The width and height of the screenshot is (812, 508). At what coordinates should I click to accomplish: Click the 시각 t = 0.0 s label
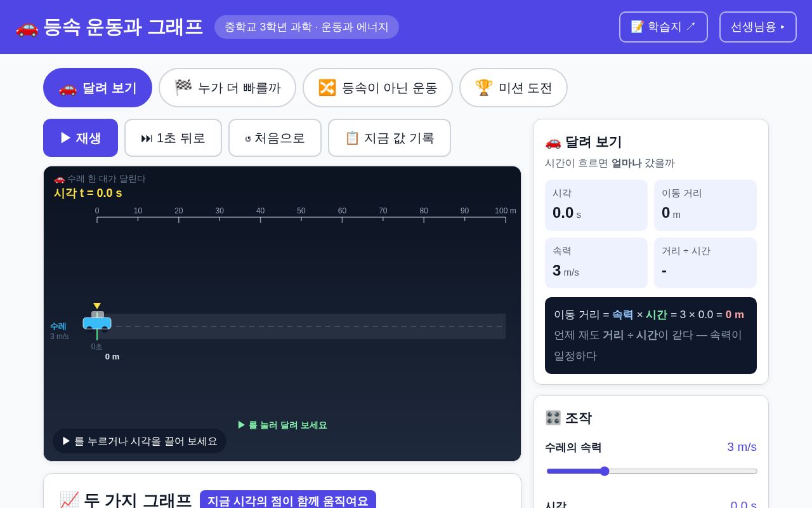click(88, 193)
